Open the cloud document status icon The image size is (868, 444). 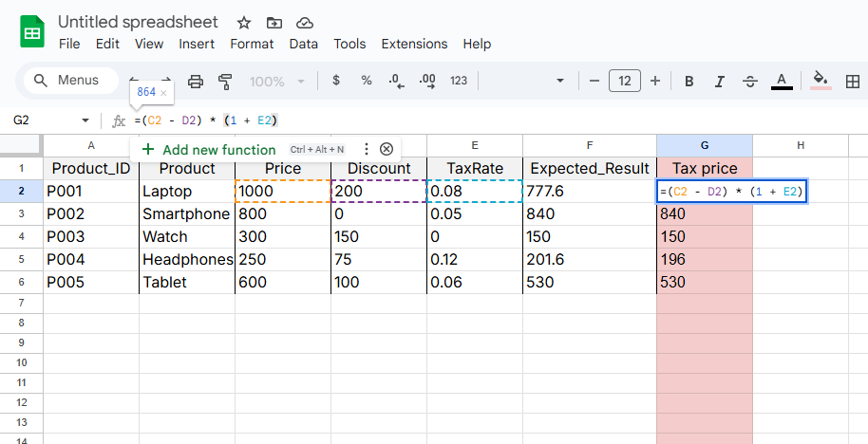(304, 23)
